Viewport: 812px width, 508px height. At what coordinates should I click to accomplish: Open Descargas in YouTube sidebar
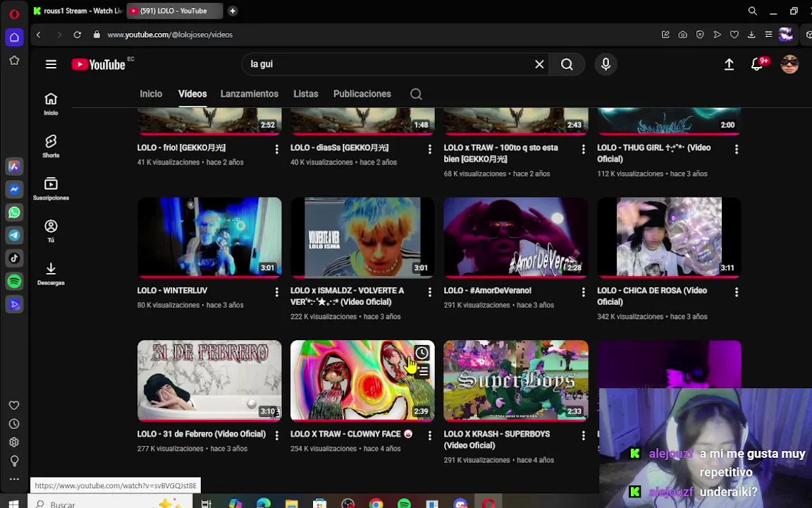51,274
